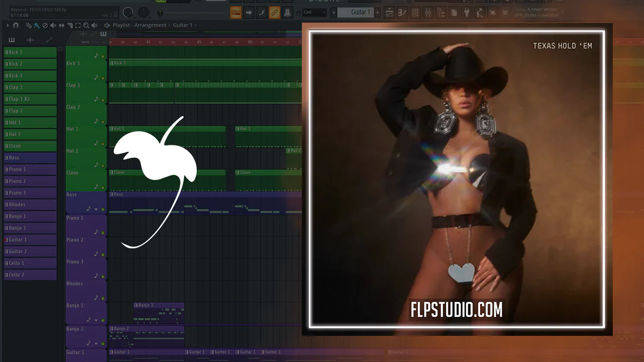This screenshot has height=362, width=644.
Task: Show the pattern picker tab icon
Action: point(12,40)
